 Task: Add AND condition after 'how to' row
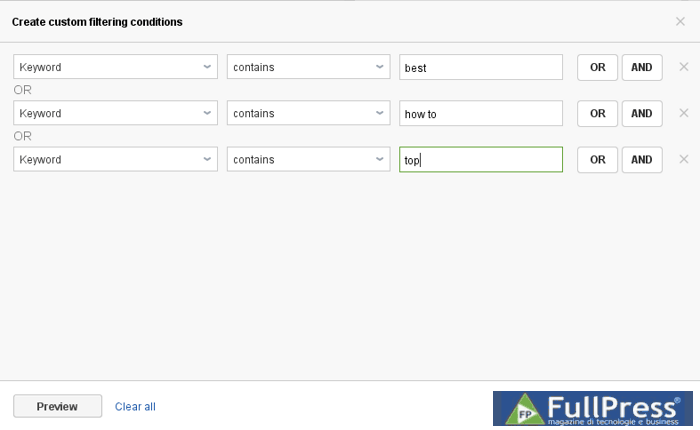tap(642, 113)
